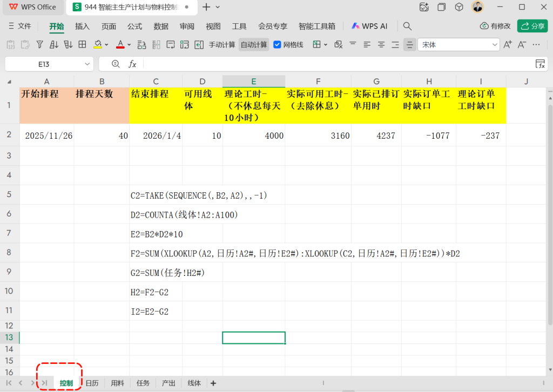Click the format painter clipboard icon

coord(25,45)
